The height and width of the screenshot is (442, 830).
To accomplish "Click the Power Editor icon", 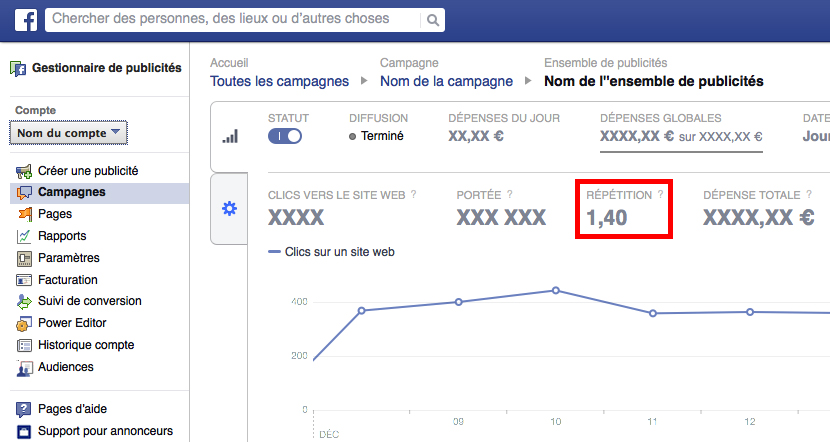I will pyautogui.click(x=24, y=323).
